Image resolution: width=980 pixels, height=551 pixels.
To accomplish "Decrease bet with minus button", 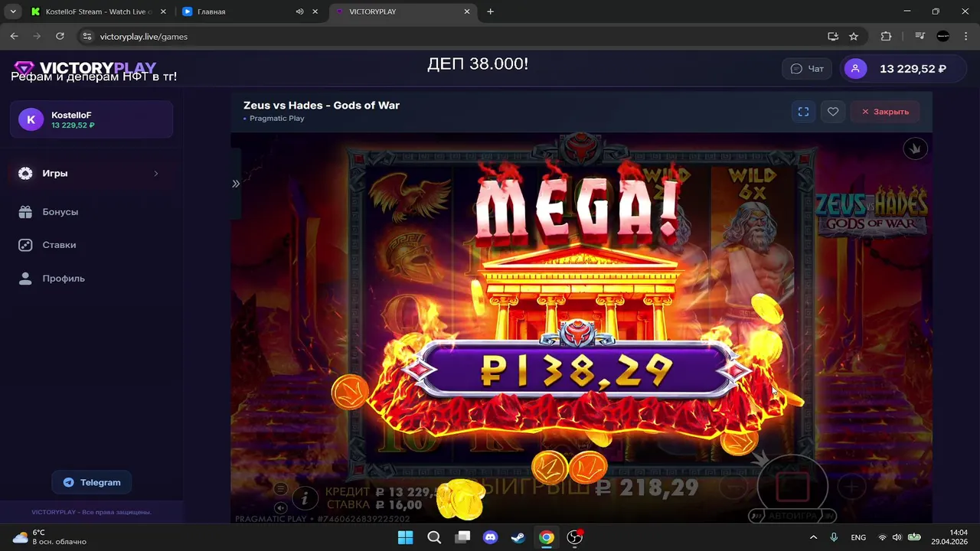I will point(733,486).
